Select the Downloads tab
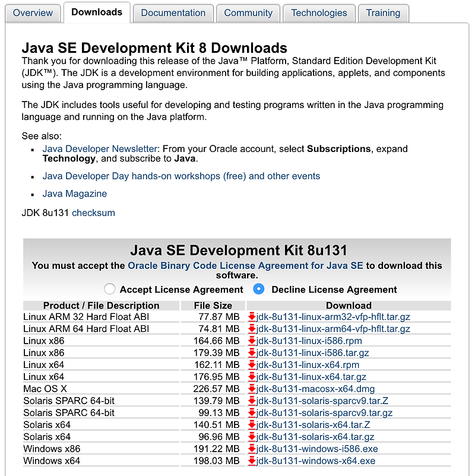This screenshot has height=476, width=475. (x=97, y=12)
